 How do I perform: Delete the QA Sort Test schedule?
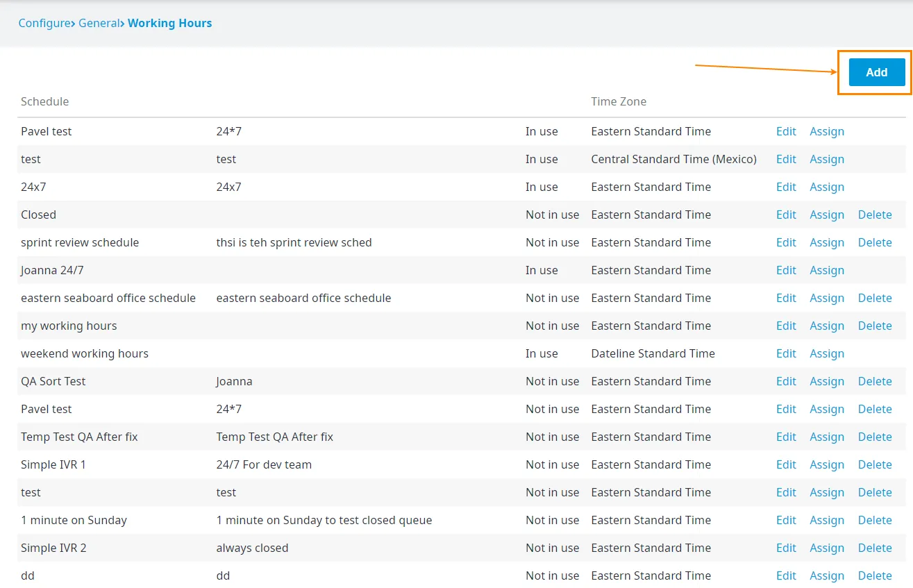tap(875, 381)
